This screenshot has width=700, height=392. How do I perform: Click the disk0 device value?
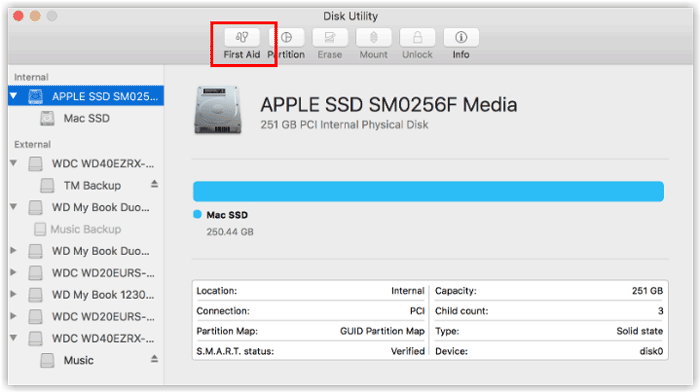pos(651,351)
